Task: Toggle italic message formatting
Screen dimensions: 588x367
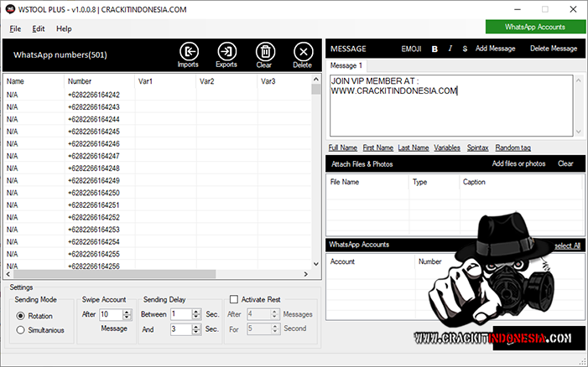Action: [450, 49]
